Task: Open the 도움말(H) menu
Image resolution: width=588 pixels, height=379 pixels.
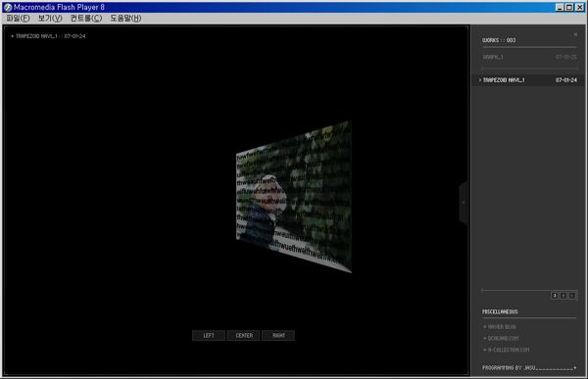Action: tap(125, 18)
